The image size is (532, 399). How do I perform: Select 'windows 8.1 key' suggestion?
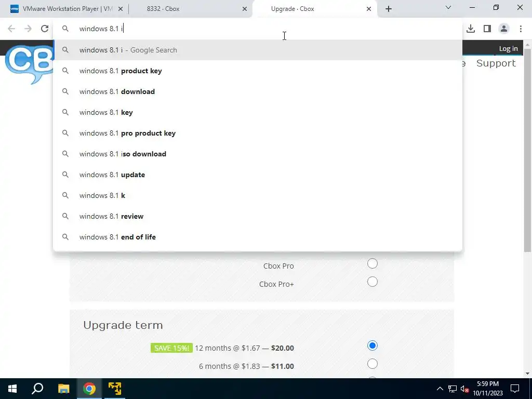pyautogui.click(x=258, y=112)
